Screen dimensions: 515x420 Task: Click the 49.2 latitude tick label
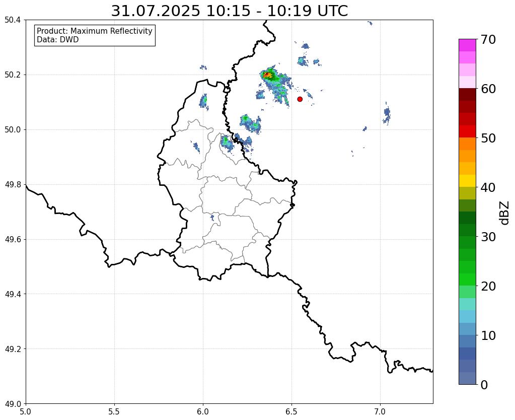click(13, 348)
